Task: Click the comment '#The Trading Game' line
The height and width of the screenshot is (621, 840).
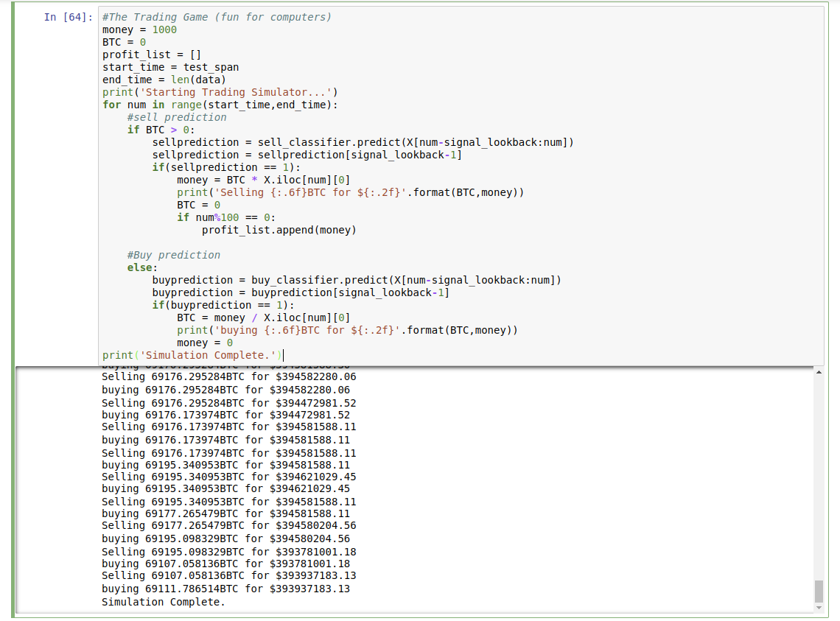Action: click(x=217, y=17)
